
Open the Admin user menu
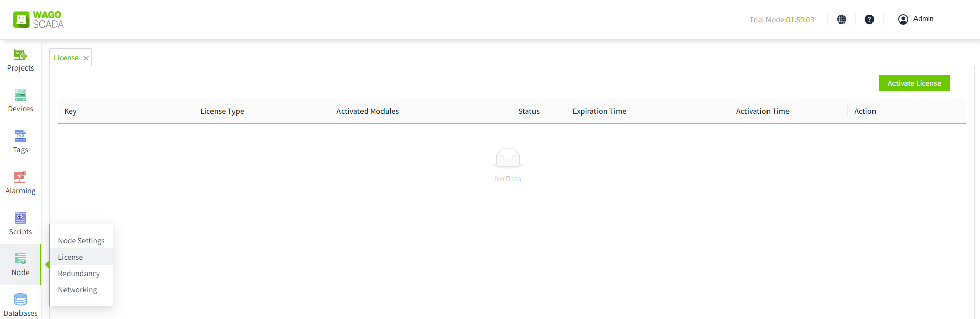pos(916,19)
